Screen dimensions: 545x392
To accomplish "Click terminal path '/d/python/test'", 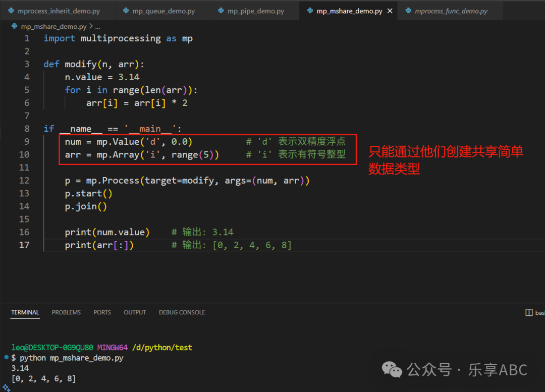I will coord(162,348).
